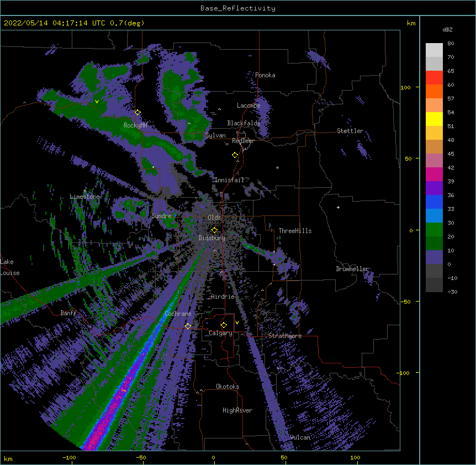Select the light gray 80 dBZ legend swatch

pyautogui.click(x=434, y=50)
